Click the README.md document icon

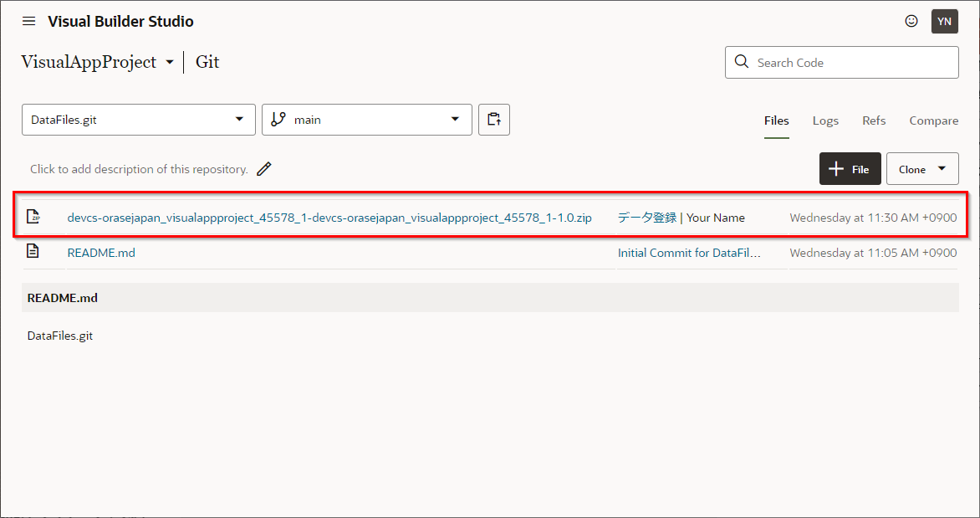(x=33, y=252)
